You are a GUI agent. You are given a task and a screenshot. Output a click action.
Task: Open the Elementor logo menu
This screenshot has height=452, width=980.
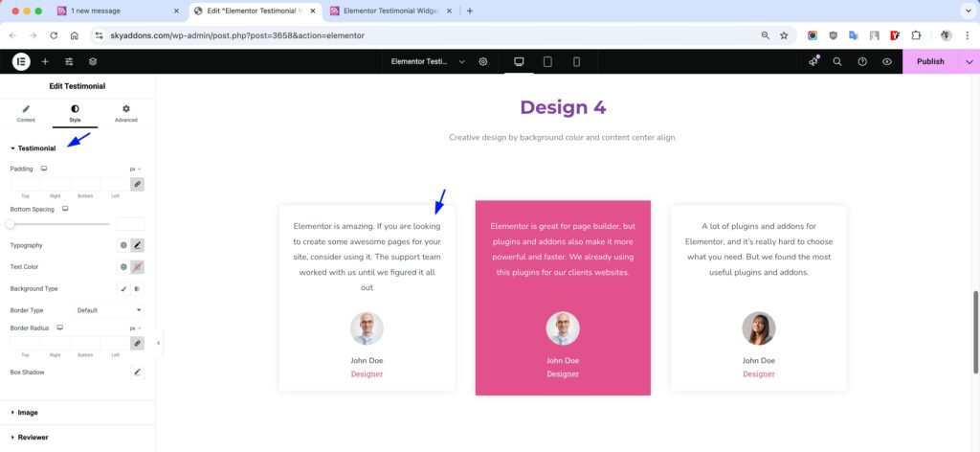[21, 61]
